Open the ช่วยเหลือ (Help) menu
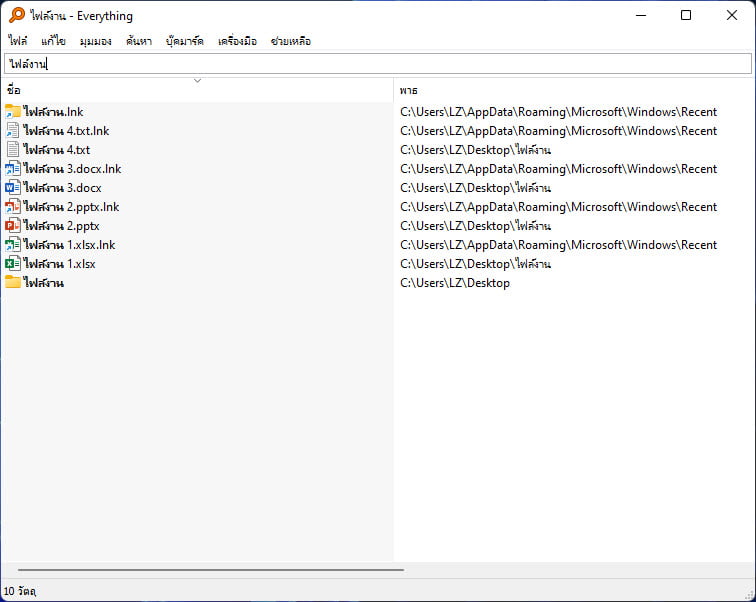756x602 pixels. coord(291,41)
